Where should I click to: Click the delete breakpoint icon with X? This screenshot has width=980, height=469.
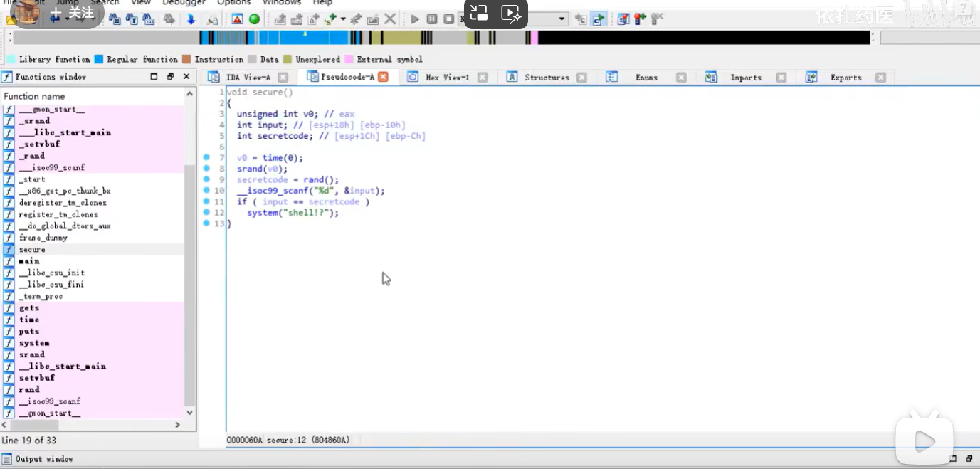(x=657, y=19)
